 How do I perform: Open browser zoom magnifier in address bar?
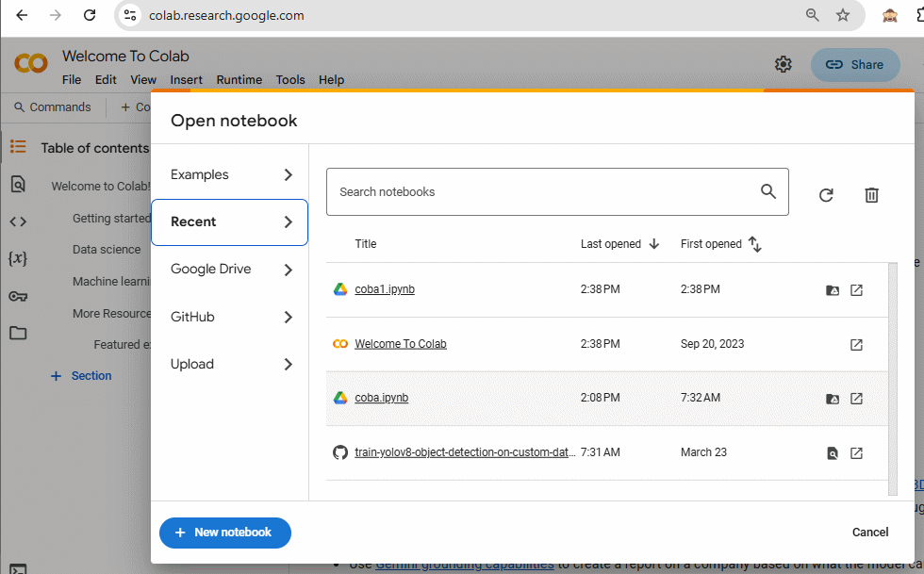click(x=812, y=15)
